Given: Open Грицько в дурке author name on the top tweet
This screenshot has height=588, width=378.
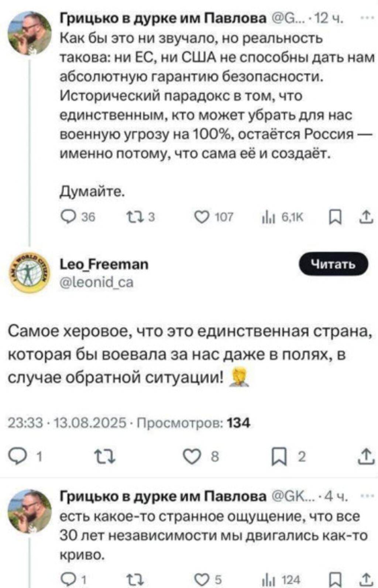Looking at the screenshot, I should [163, 18].
